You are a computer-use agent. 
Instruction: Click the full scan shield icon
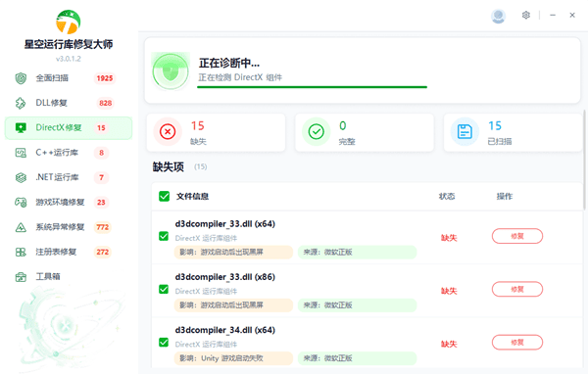[21, 78]
